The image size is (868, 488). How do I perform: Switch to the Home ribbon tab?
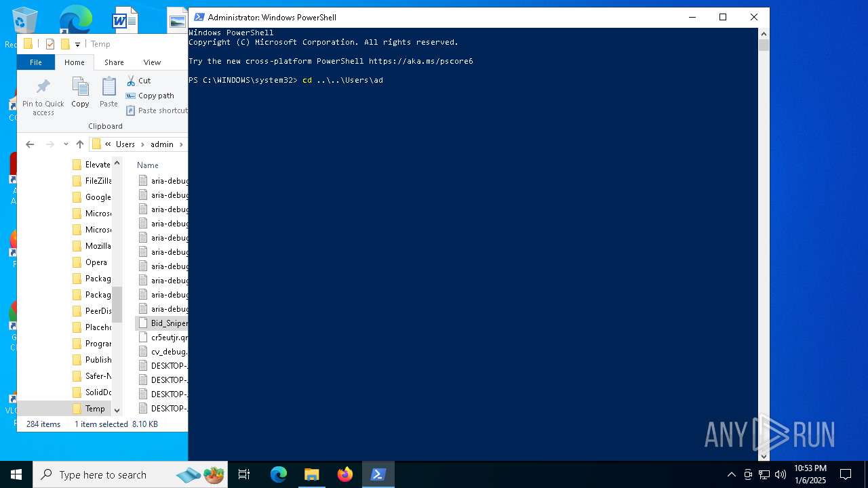[75, 62]
